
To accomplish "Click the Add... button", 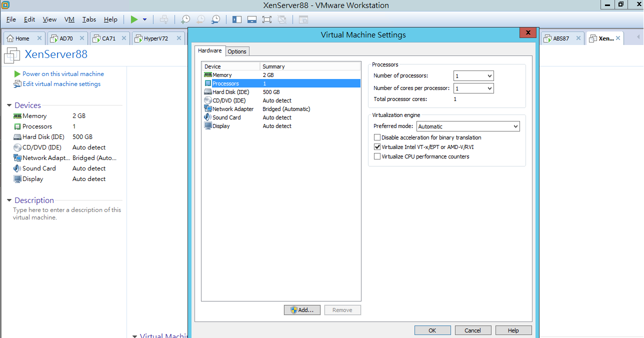I will point(302,310).
